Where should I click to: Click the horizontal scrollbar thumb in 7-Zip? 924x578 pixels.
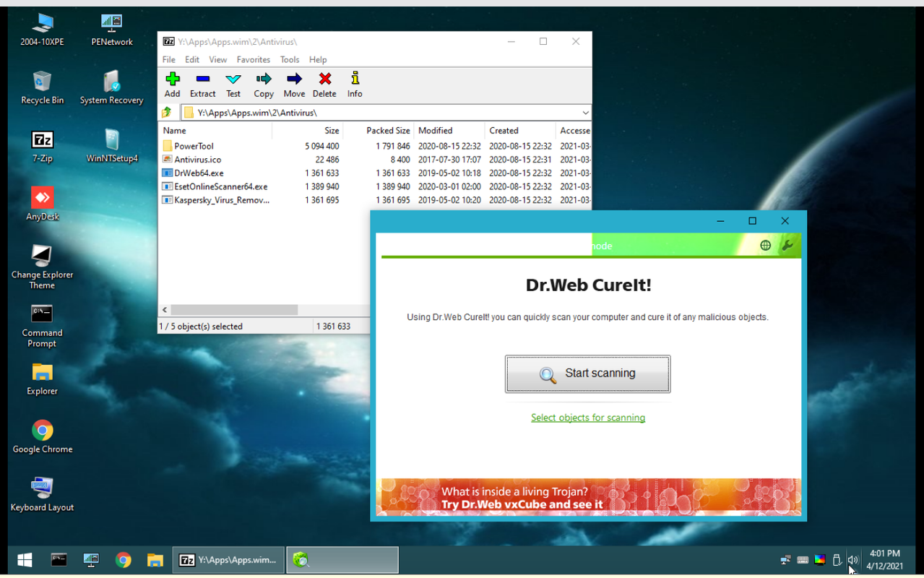tap(234, 310)
